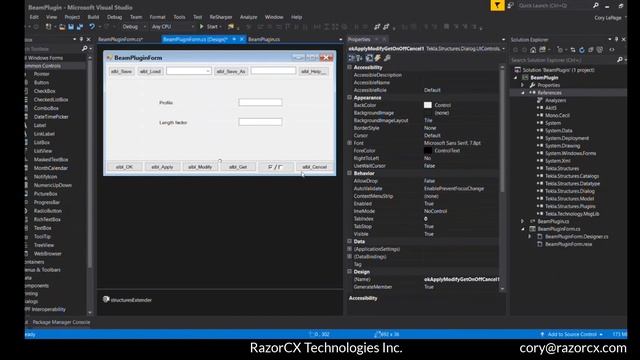Click the Length factor text box on the form
Screen dimensions: 640x360
point(260,122)
